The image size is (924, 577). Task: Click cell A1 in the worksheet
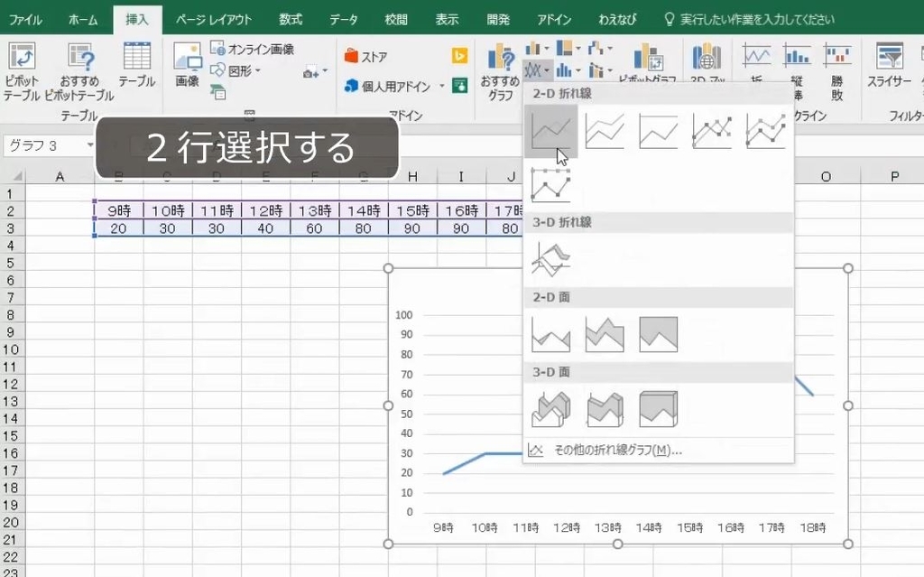pyautogui.click(x=60, y=192)
